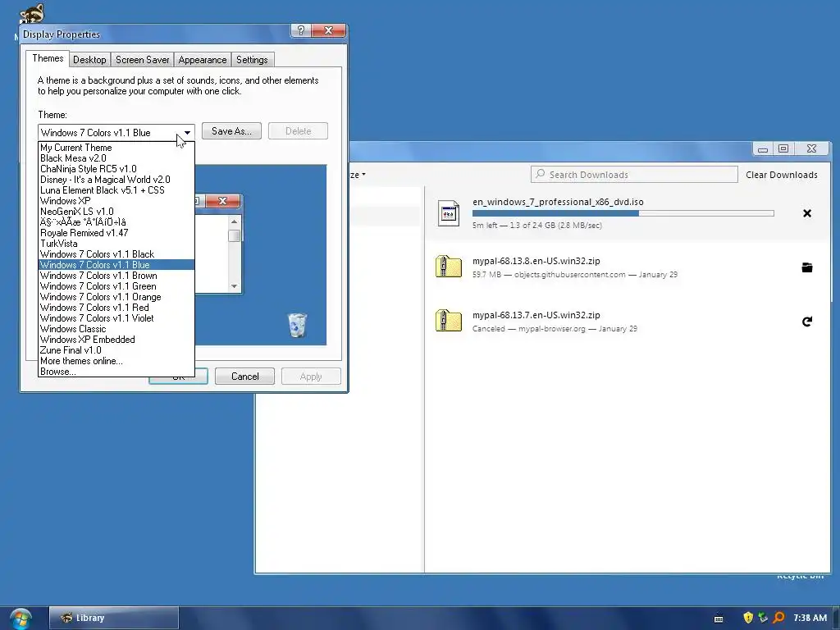Click the raccoon desktop icon

click(x=31, y=13)
